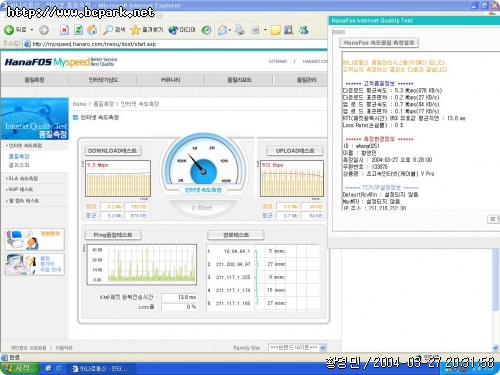Open 품질리포트 top navigation menu

pos(239,80)
